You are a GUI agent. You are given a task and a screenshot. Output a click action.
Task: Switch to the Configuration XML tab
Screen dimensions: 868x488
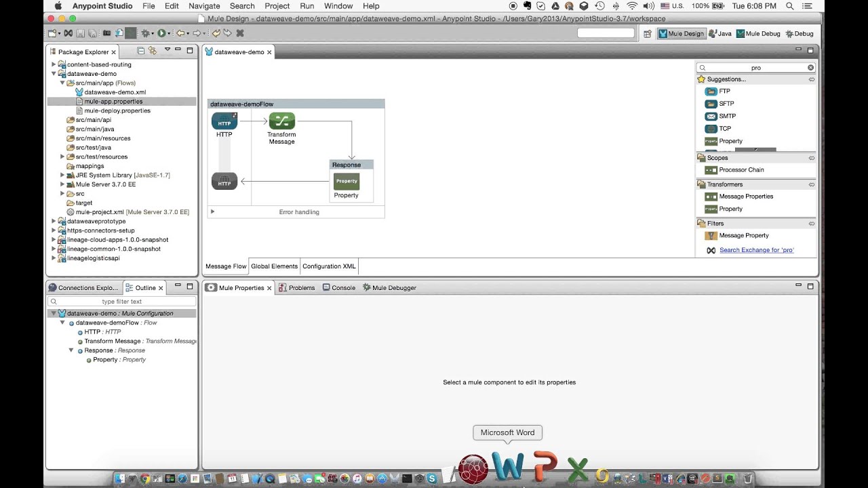(x=329, y=266)
